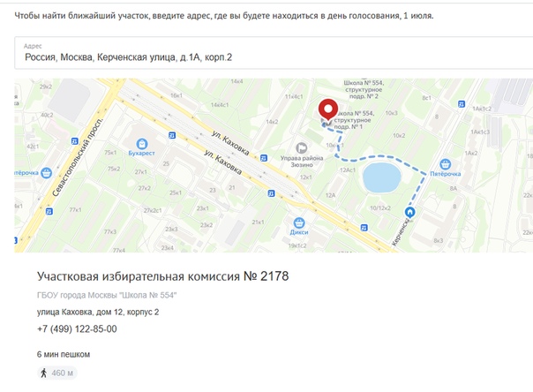The height and width of the screenshot is (392, 533).
Task: Click the phone number +7 (499) 122-85-00
Action: point(77,328)
